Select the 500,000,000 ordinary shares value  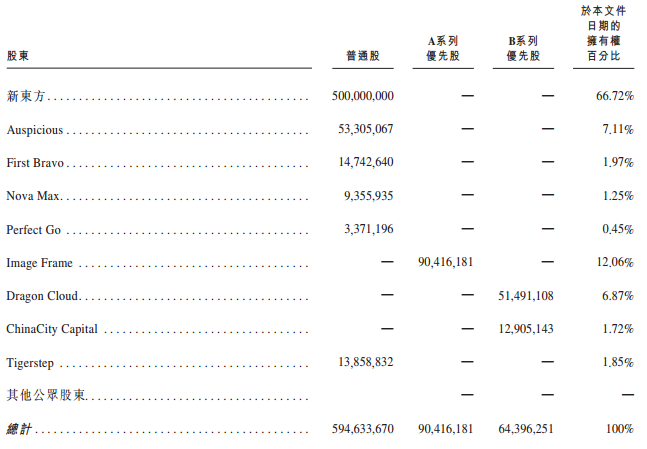click(362, 96)
